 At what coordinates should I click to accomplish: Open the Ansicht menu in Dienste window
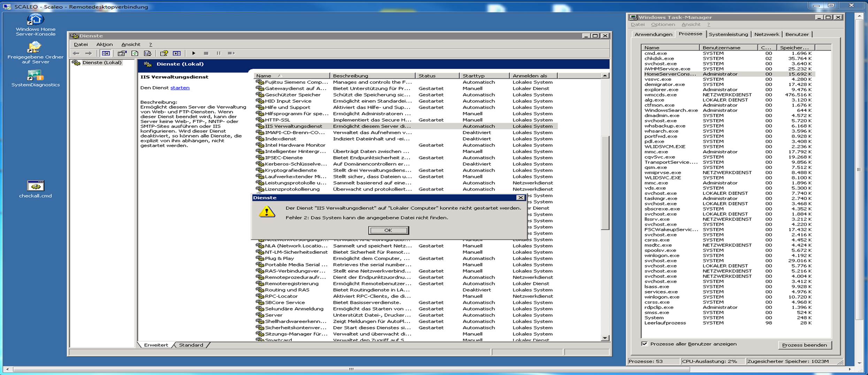point(131,44)
